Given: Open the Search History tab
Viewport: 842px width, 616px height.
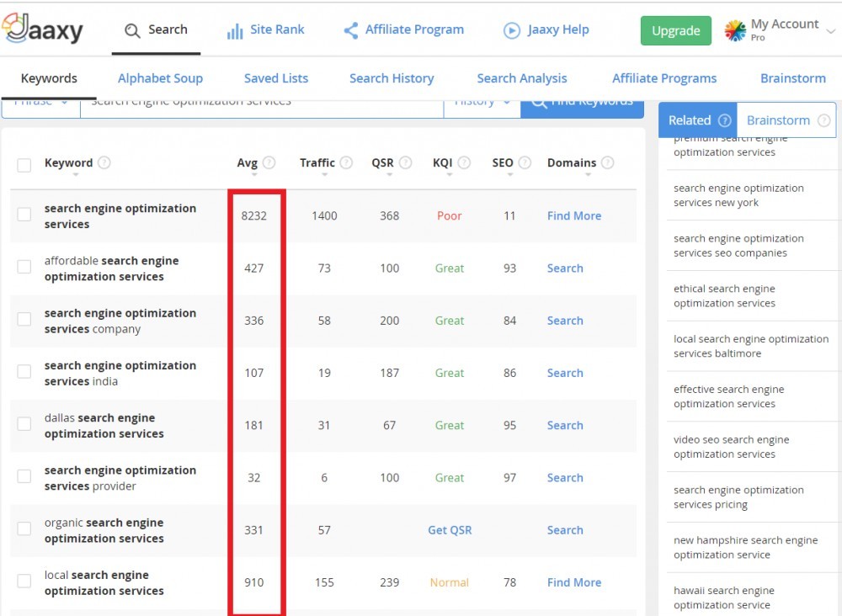Looking at the screenshot, I should click(392, 78).
